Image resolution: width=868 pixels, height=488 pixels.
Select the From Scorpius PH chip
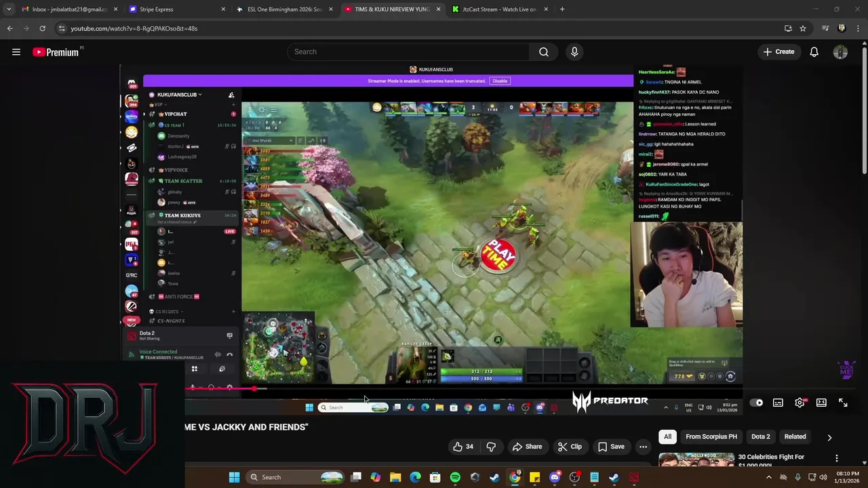point(711,437)
